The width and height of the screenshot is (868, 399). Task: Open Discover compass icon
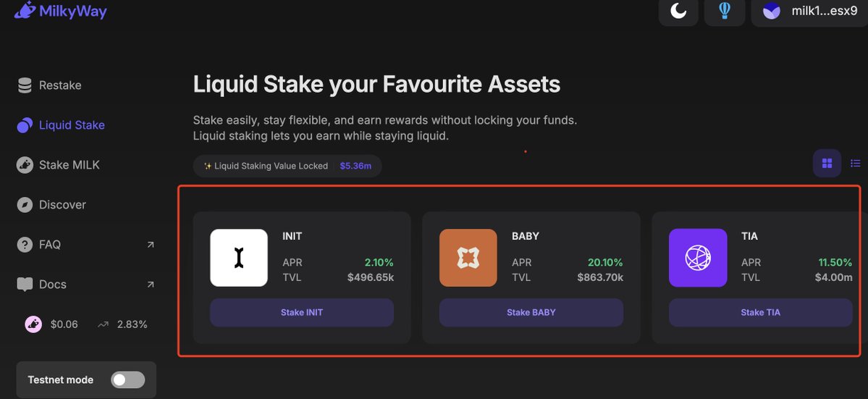point(25,205)
